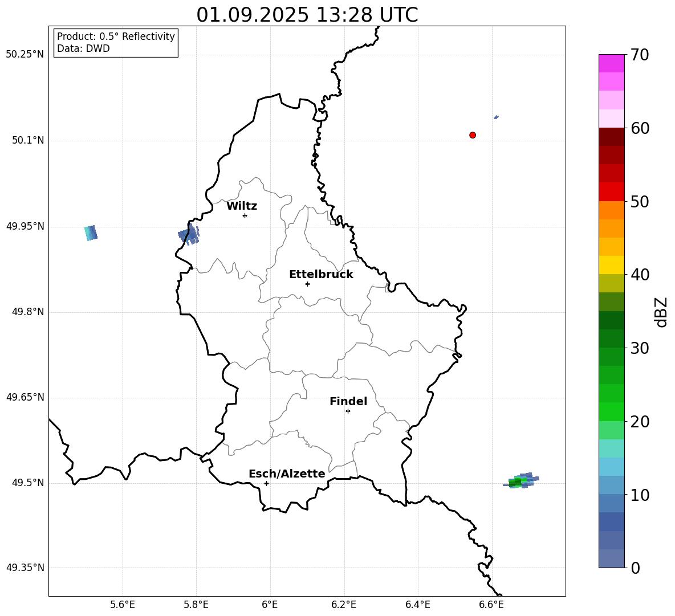This screenshot has width=675, height=616.
Task: Click the dBZ colorbar label
Action: tap(662, 312)
